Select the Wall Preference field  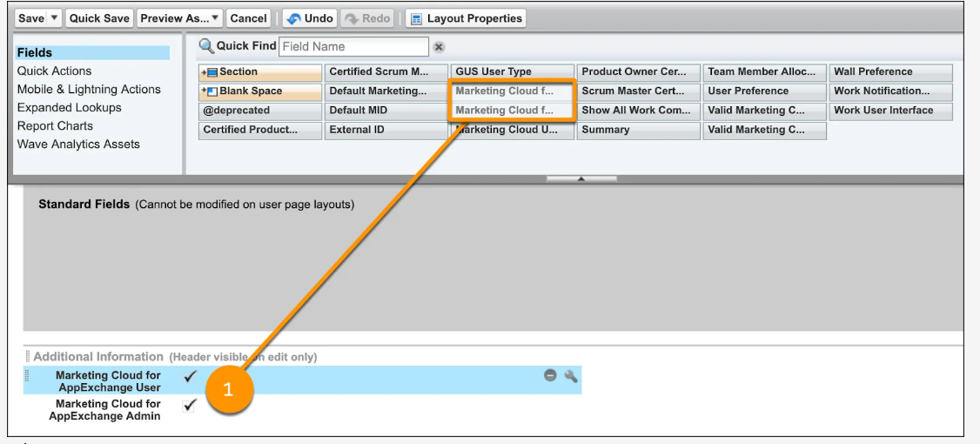(891, 72)
